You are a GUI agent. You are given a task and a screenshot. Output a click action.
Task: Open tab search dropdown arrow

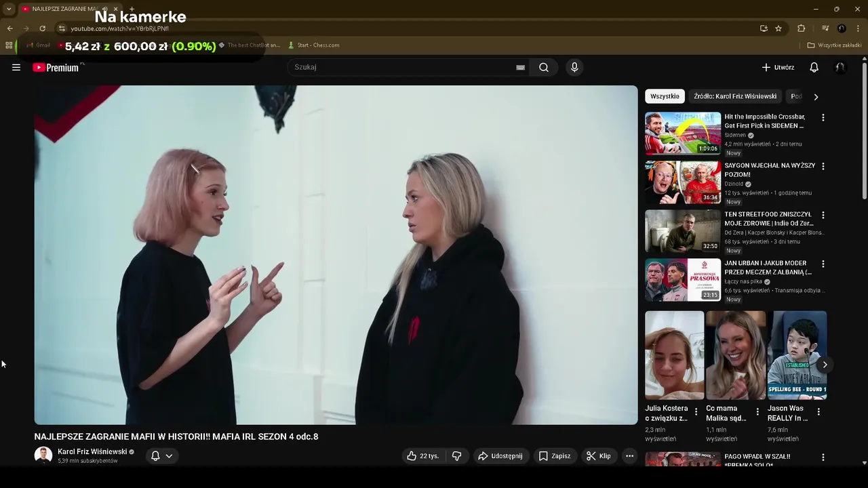(x=9, y=9)
